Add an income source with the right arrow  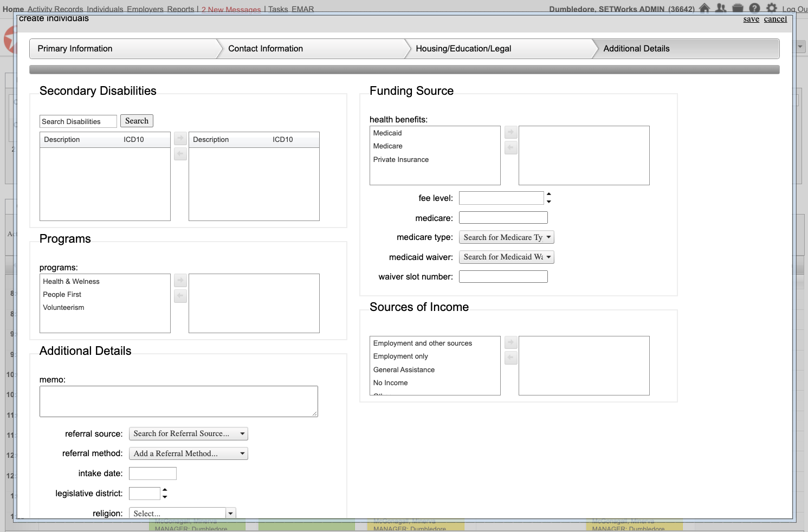(510, 342)
